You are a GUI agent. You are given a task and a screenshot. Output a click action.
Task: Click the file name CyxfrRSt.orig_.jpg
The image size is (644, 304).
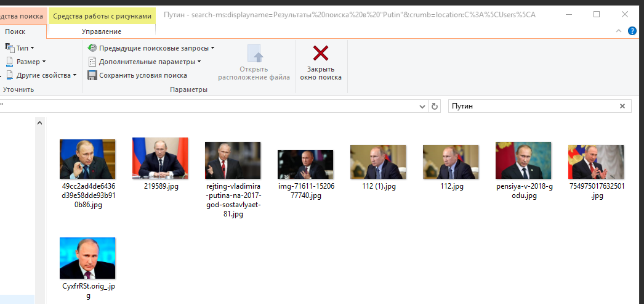click(x=88, y=290)
